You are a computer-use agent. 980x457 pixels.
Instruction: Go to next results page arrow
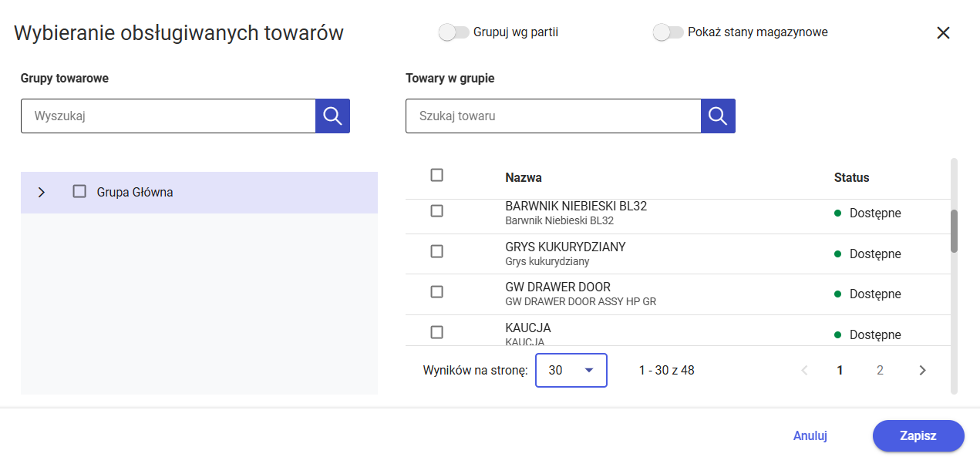pyautogui.click(x=922, y=370)
